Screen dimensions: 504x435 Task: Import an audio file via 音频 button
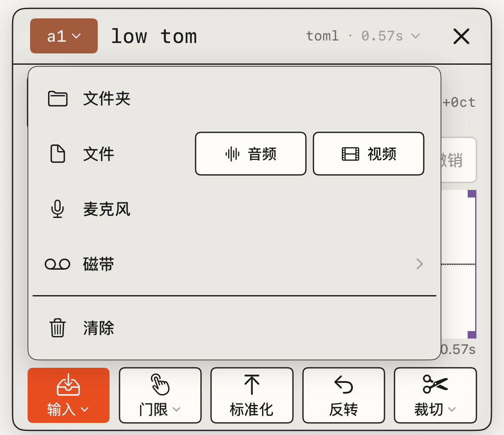tap(251, 154)
